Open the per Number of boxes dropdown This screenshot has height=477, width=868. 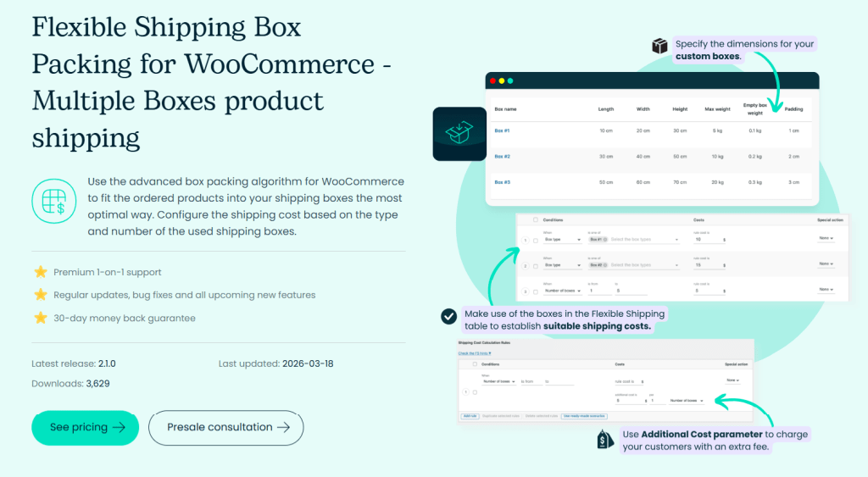point(687,401)
